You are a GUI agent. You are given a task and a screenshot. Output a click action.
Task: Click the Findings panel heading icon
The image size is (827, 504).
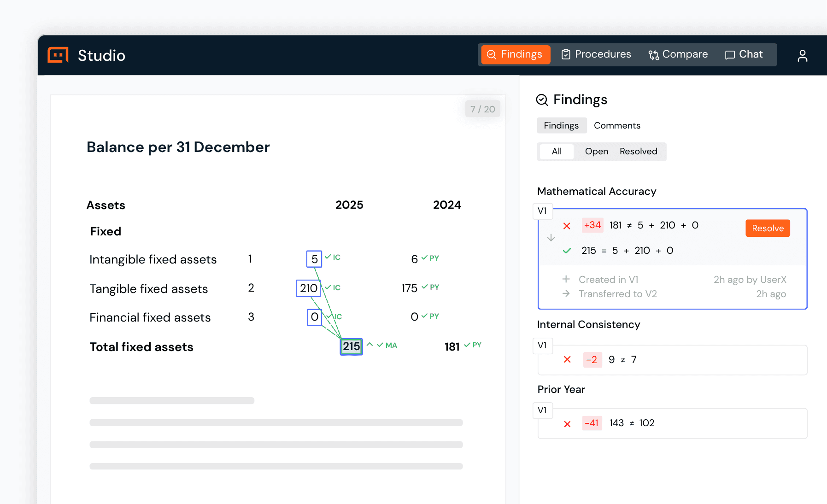(x=542, y=100)
